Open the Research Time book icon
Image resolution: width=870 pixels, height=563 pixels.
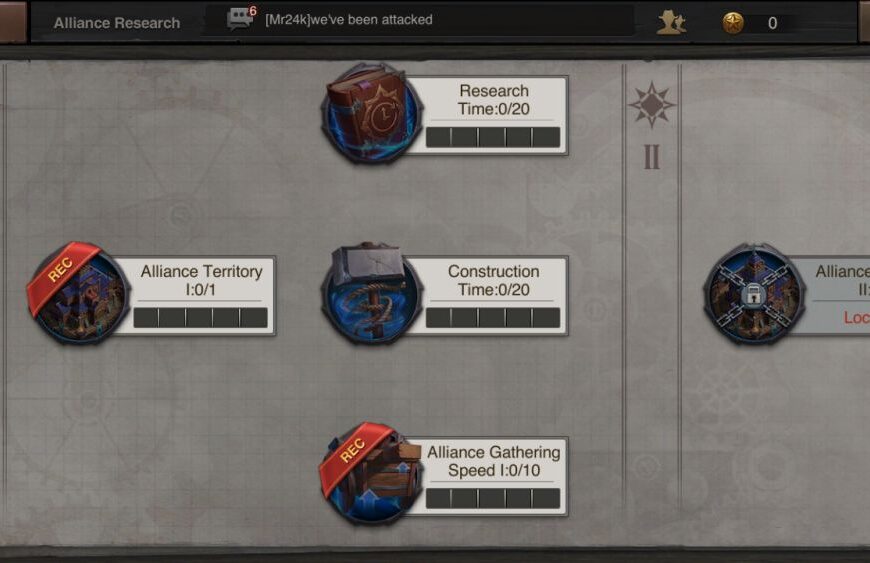coord(371,113)
